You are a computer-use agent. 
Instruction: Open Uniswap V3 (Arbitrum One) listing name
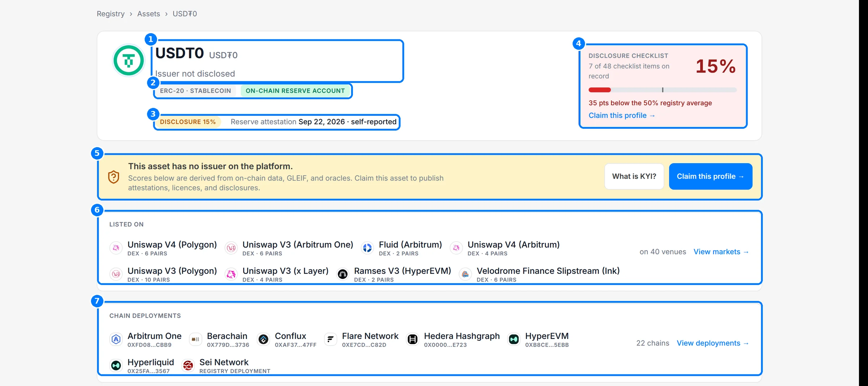(x=298, y=245)
